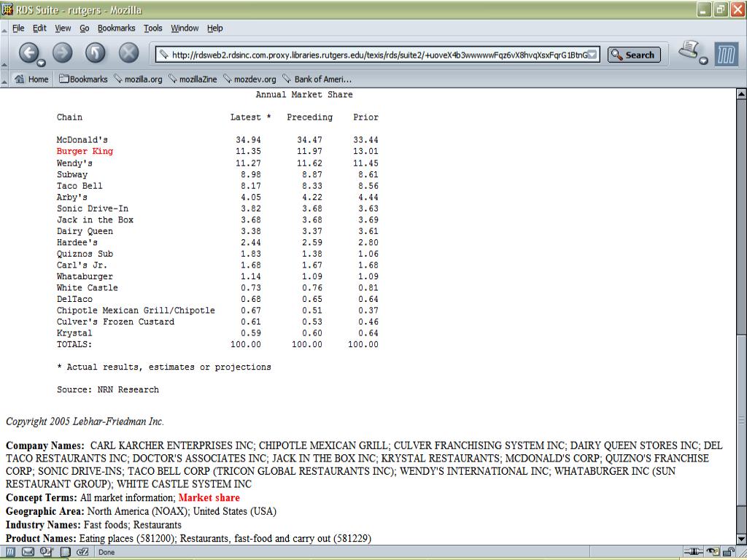Open Address Book icon in the status bar
747x560 pixels.
click(65, 552)
